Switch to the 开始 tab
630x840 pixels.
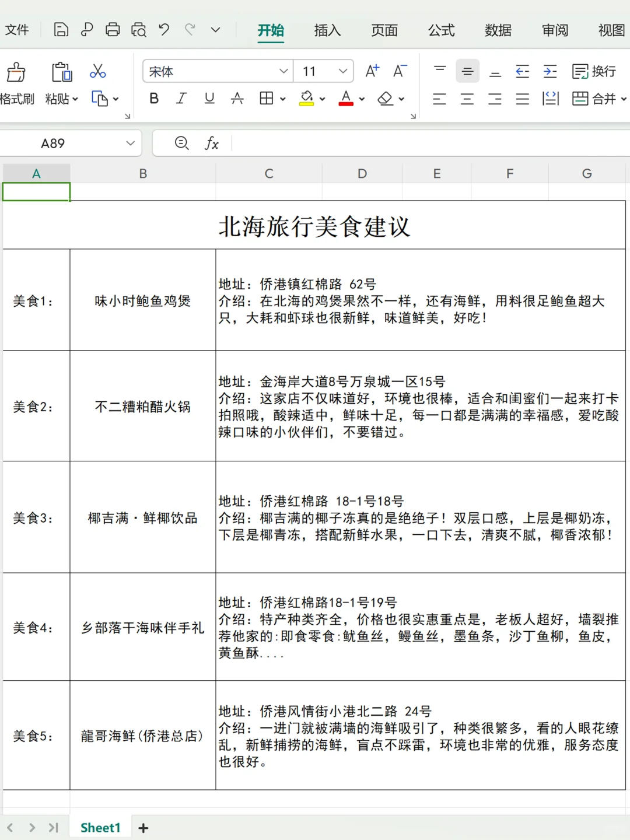click(x=271, y=30)
